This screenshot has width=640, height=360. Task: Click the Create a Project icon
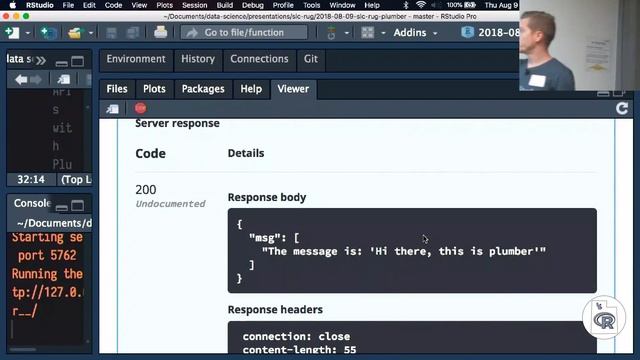(49, 33)
